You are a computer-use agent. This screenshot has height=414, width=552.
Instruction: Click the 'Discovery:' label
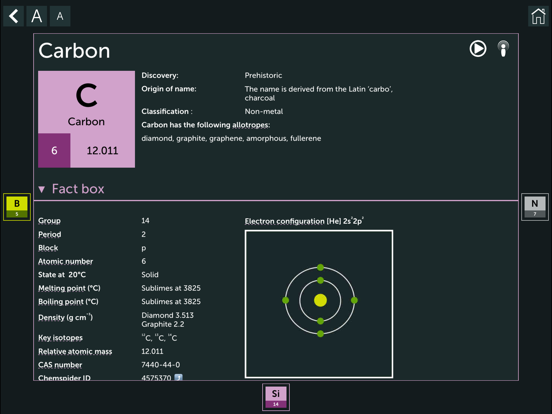tap(160, 75)
